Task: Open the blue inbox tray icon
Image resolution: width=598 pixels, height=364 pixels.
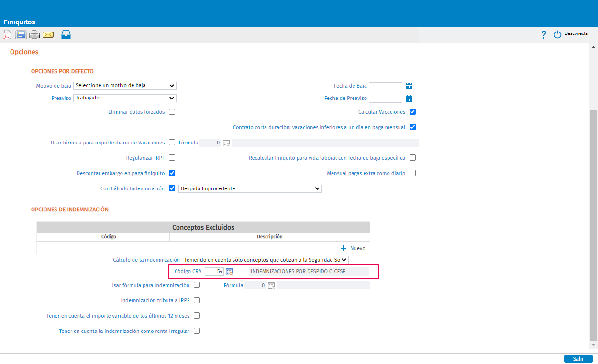Action: (66, 34)
